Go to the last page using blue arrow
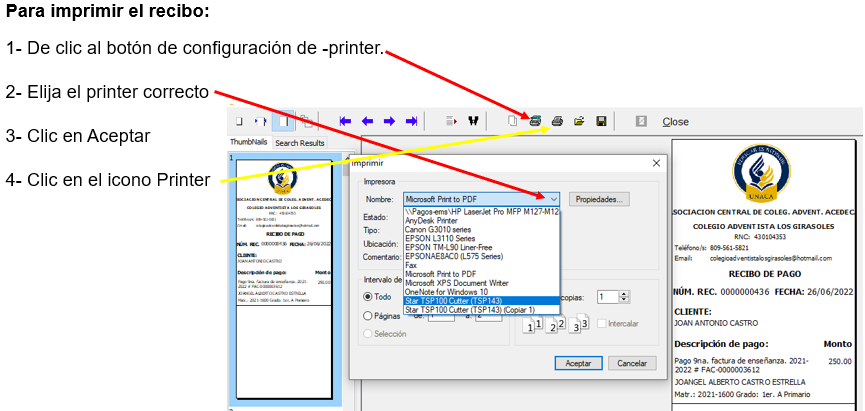The image size is (865, 411). (x=412, y=121)
